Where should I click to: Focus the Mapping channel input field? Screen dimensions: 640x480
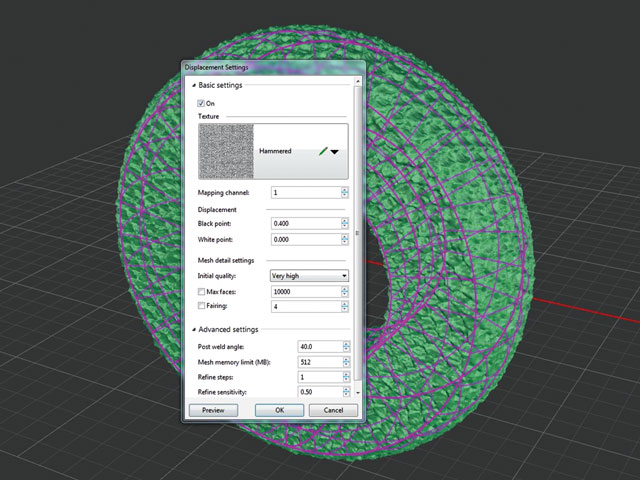306,193
